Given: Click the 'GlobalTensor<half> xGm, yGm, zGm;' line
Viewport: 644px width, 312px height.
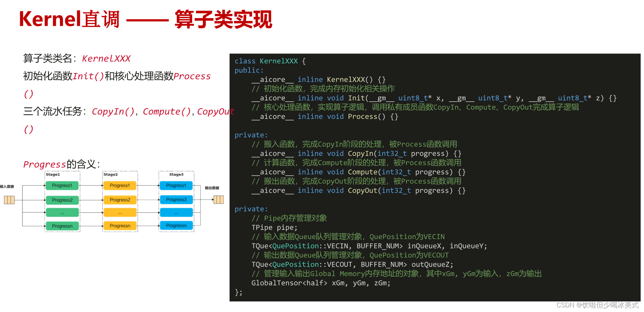Looking at the screenshot, I should click(321, 283).
